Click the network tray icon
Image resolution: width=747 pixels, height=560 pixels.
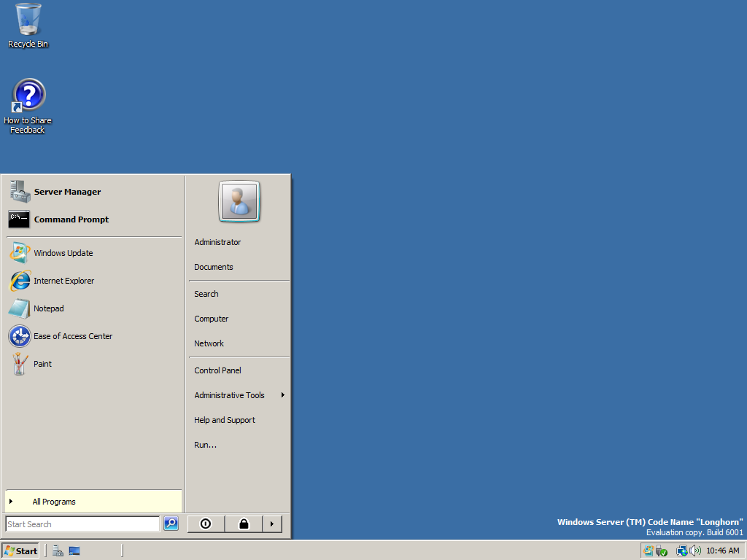(x=681, y=551)
